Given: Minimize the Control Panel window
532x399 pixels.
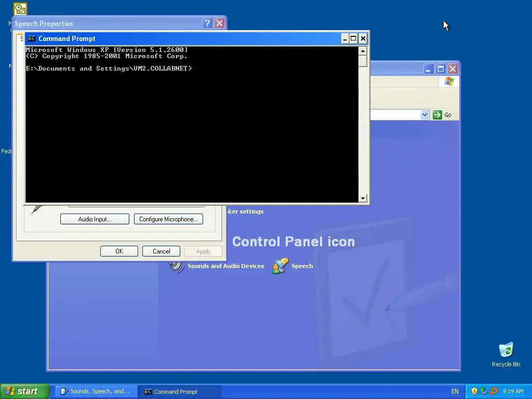Looking at the screenshot, I should pos(428,69).
